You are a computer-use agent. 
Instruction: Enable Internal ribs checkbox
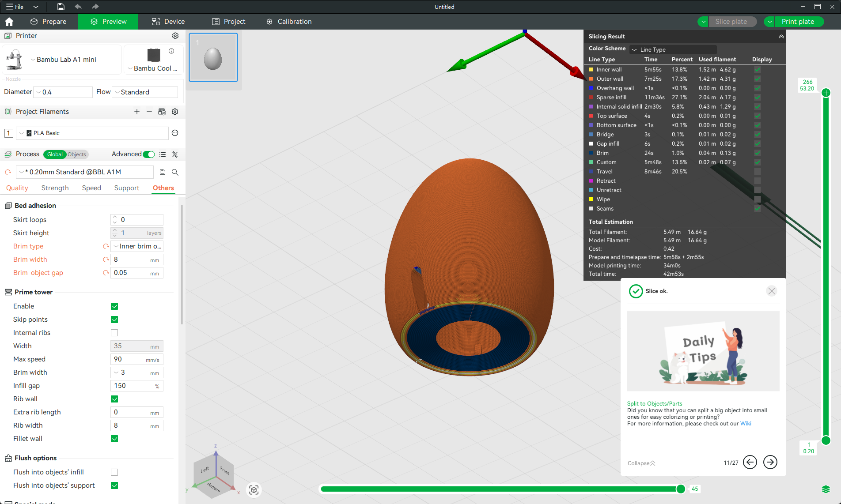(x=114, y=333)
